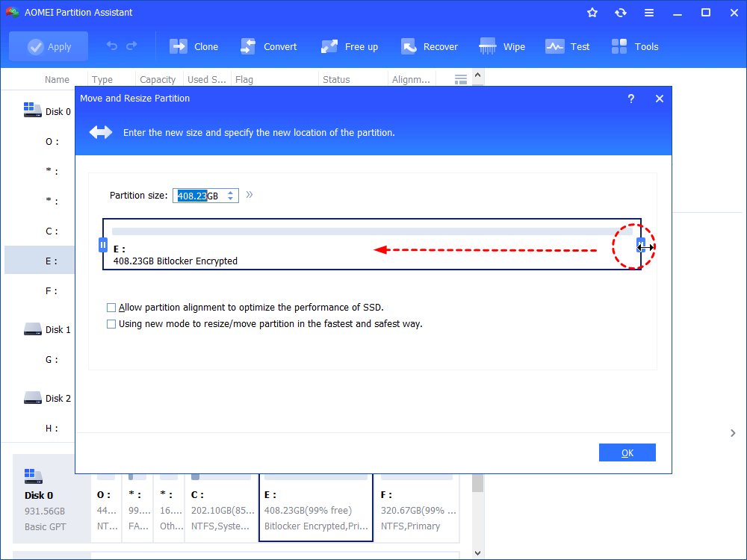The width and height of the screenshot is (747, 560).
Task: Check the new mode resize/move option
Action: coord(111,324)
